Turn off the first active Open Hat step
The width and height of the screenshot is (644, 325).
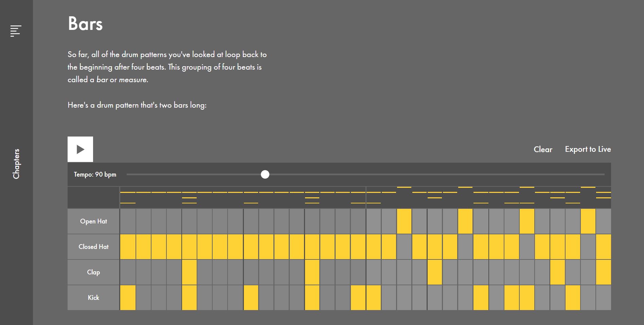[x=404, y=221]
